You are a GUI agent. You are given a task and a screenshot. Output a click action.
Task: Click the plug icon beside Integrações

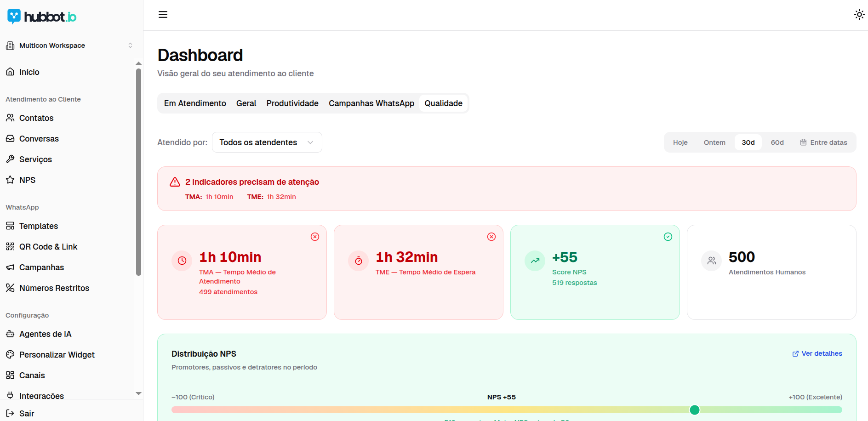[x=10, y=395]
